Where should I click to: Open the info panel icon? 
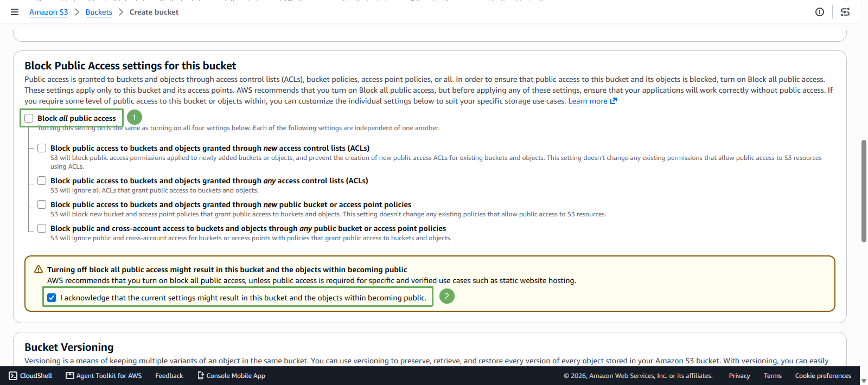click(x=820, y=12)
